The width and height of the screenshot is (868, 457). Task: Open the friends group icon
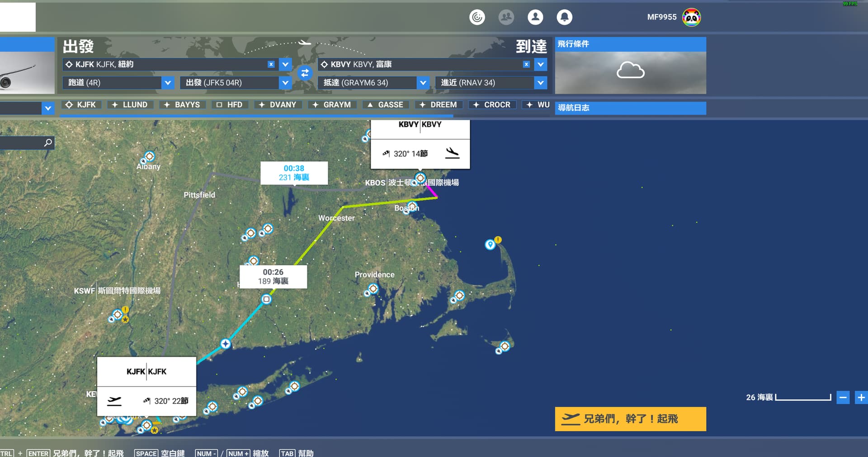[x=506, y=17]
